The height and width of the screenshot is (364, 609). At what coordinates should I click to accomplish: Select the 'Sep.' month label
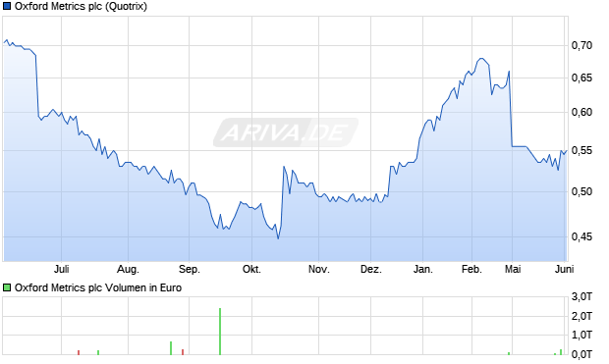190,269
